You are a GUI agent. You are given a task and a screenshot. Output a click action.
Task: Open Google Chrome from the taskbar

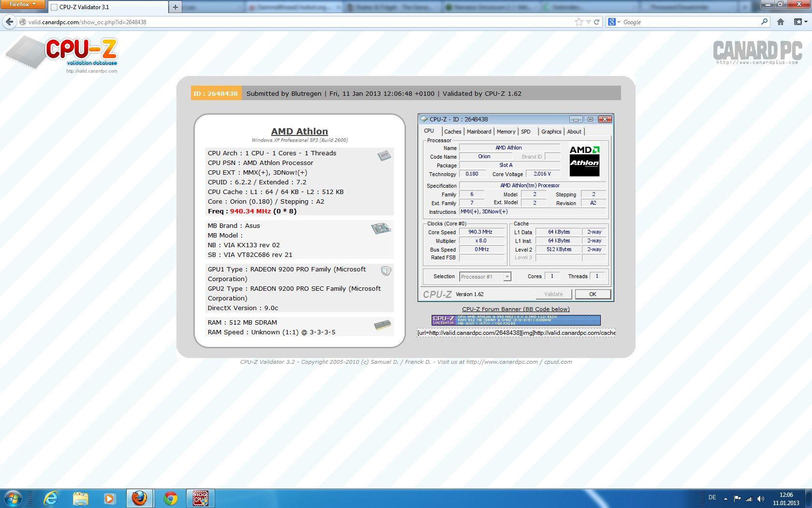[170, 498]
